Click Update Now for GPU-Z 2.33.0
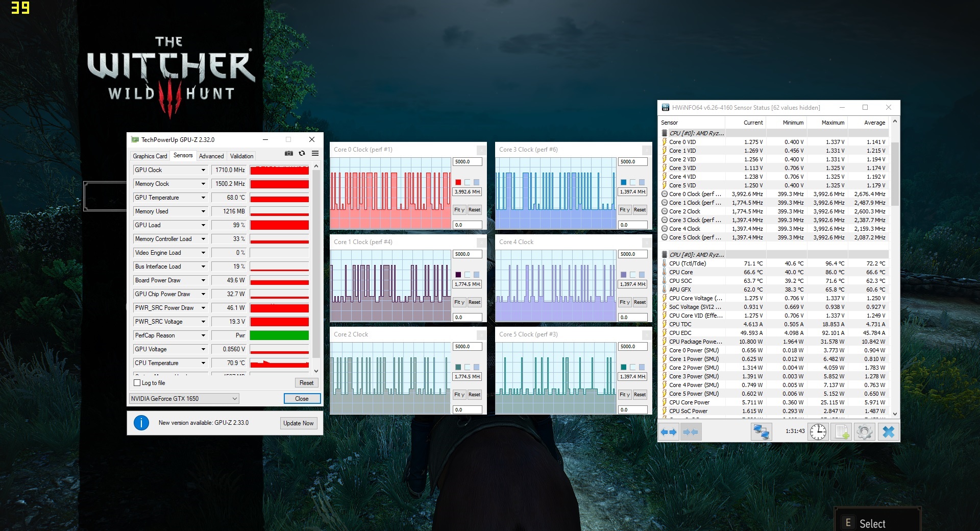 299,423
